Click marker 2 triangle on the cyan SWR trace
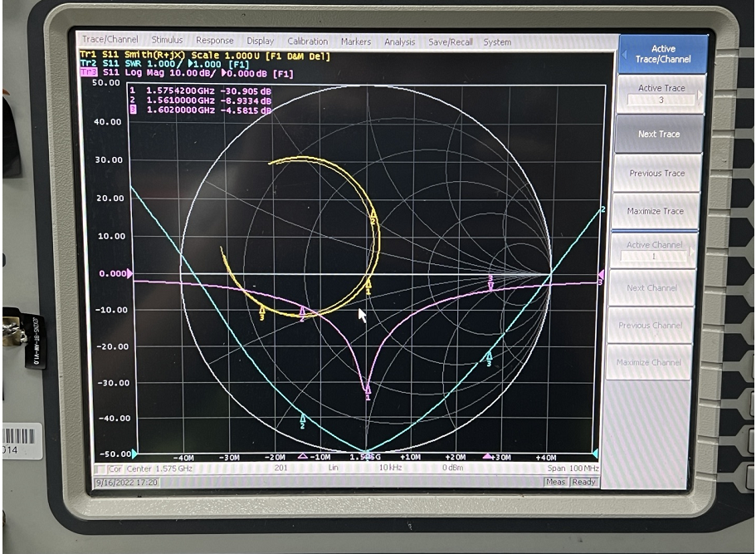 (303, 418)
